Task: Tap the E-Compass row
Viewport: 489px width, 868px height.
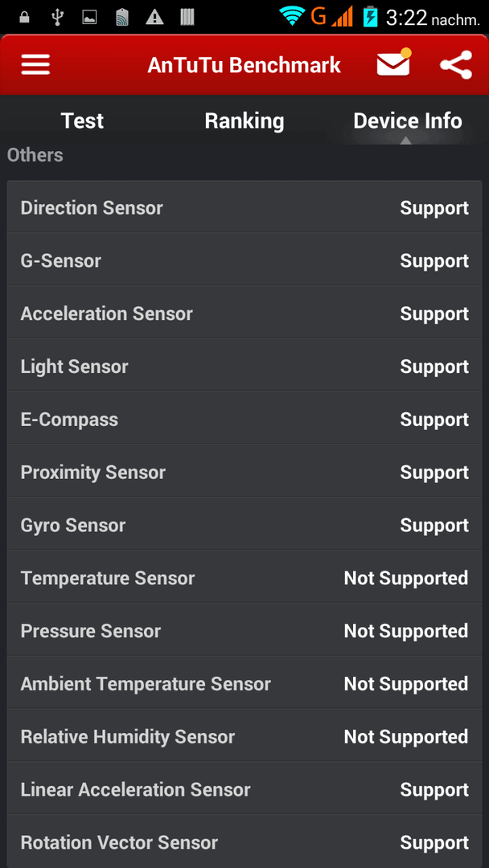Action: point(244,419)
